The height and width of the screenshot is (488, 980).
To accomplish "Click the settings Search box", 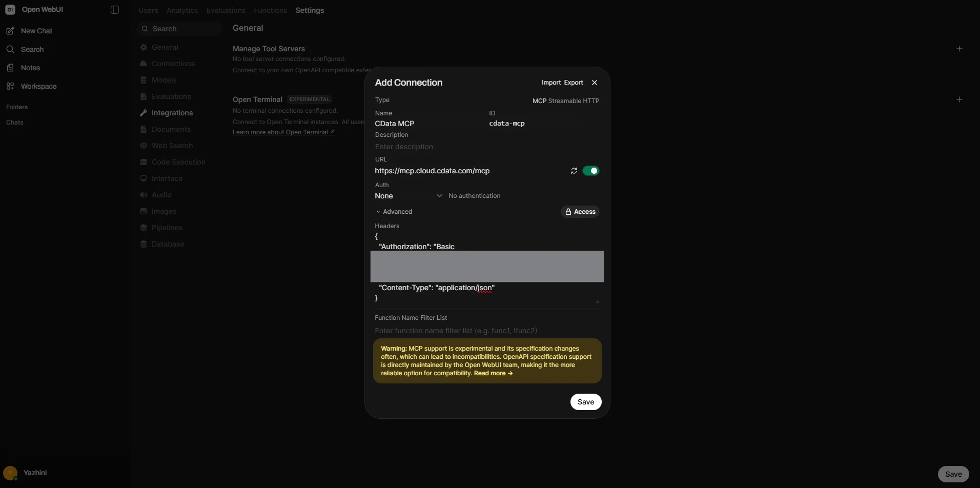I will (179, 29).
